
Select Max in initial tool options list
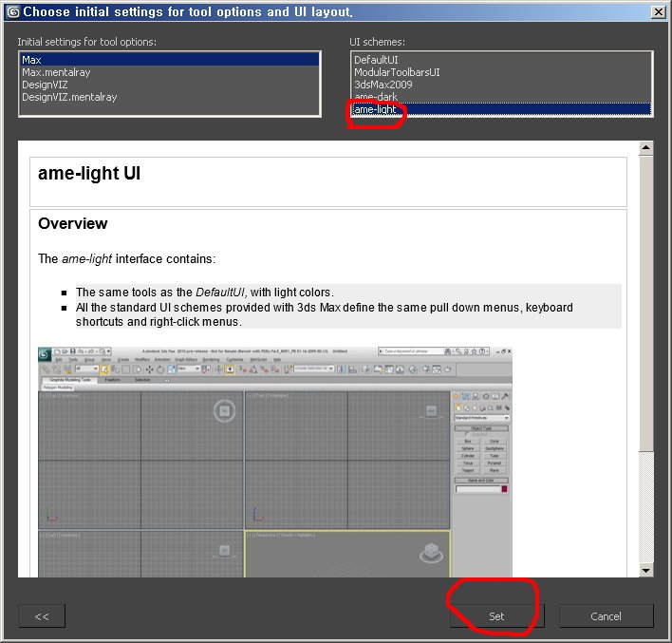(x=31, y=60)
